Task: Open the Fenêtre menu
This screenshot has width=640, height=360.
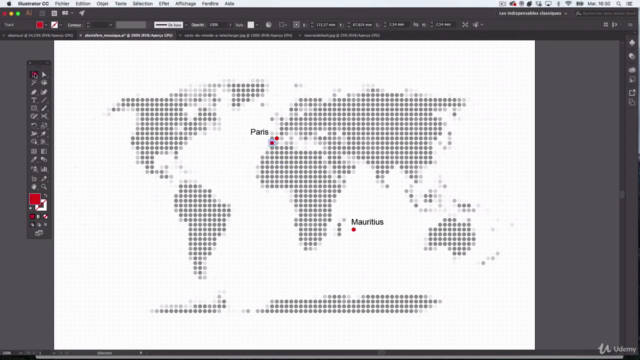Action: (x=210, y=4)
